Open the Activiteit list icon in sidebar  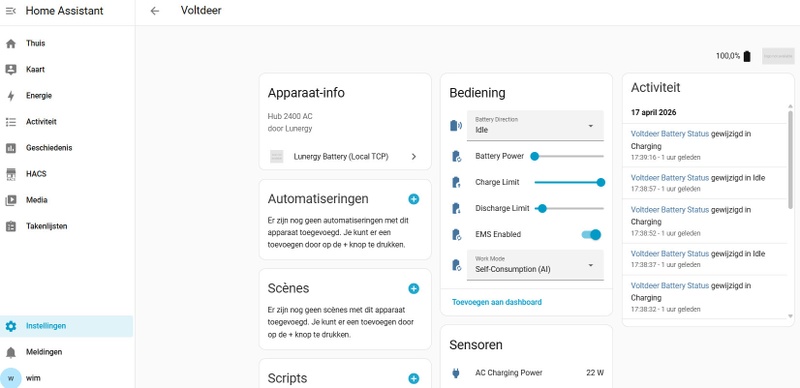11,122
